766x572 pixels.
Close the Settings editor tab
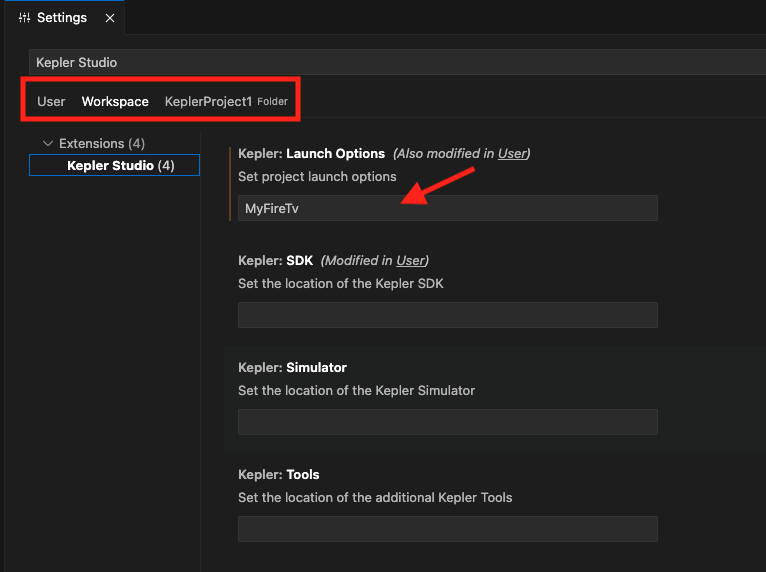pyautogui.click(x=110, y=18)
